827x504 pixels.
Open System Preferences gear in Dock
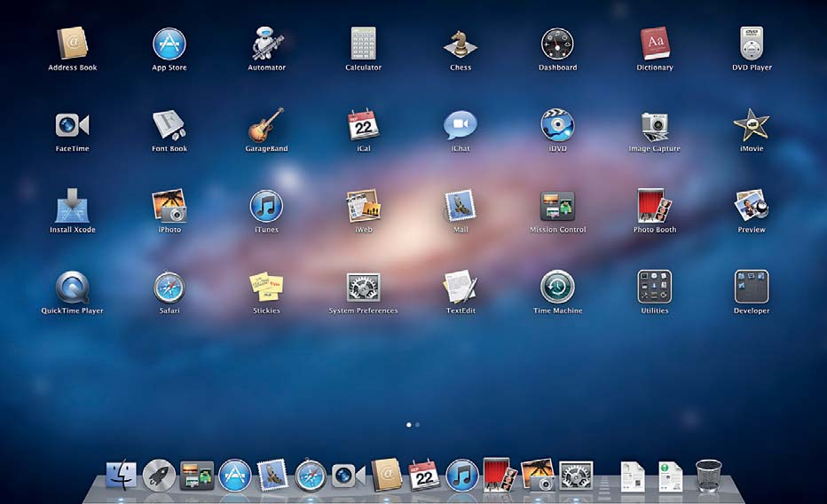[576, 475]
